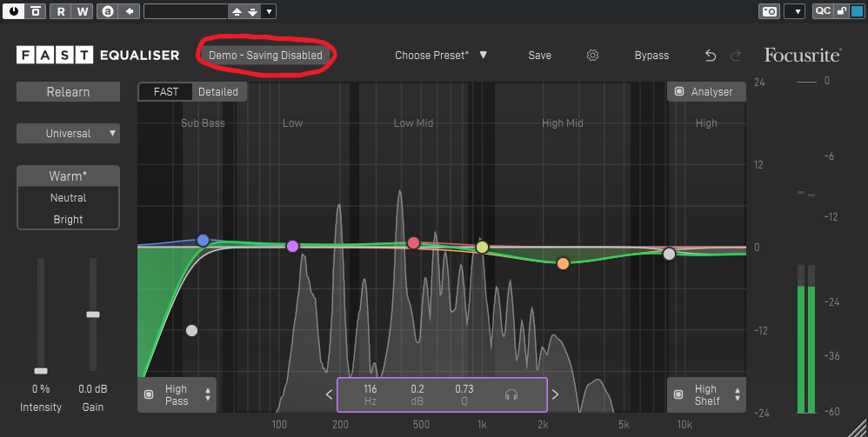868x437 pixels.
Task: Click the camera snapshot icon
Action: pyautogui.click(x=770, y=11)
